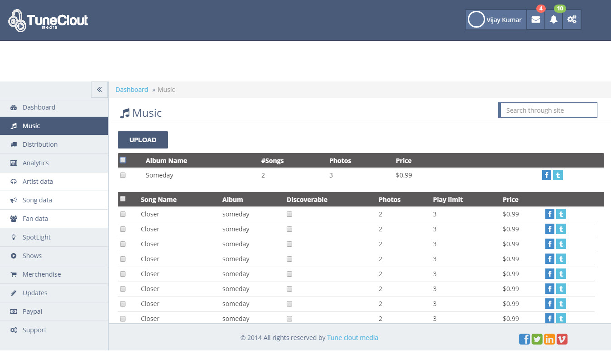Enable Discoverable for second Closer song
Screen dimensions: 611x364
point(289,229)
